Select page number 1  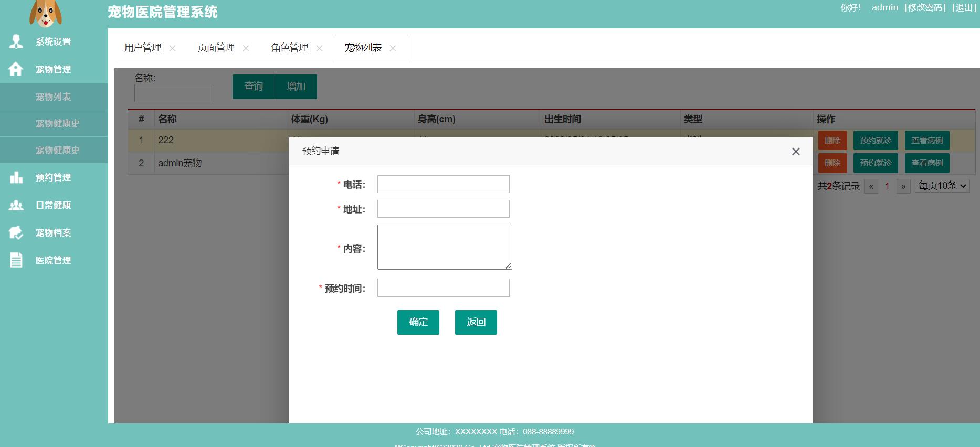click(x=887, y=186)
